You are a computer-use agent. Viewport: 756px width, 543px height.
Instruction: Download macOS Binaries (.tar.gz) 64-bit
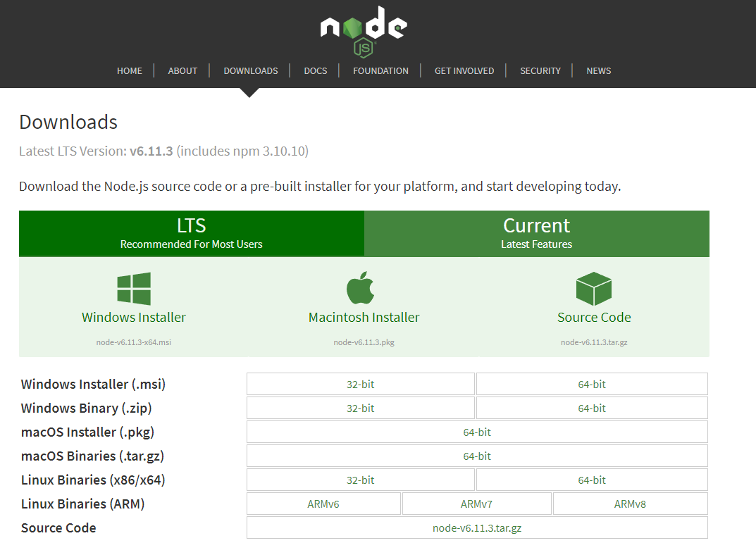coord(477,456)
